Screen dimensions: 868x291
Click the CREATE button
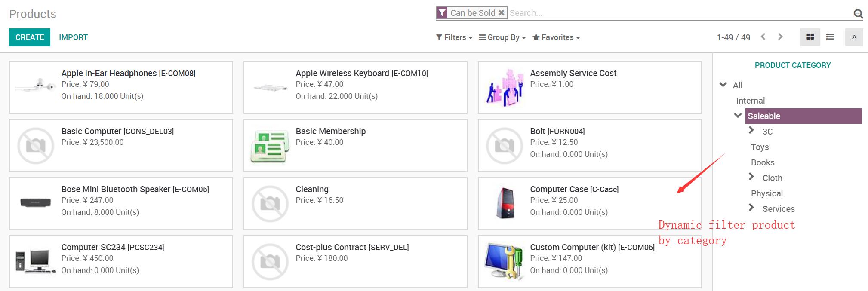point(30,37)
